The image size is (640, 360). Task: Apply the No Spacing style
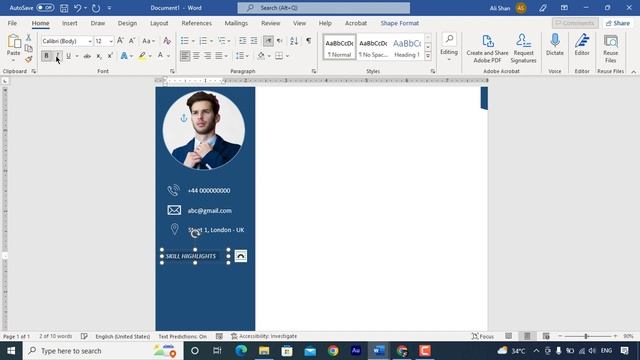coord(373,47)
